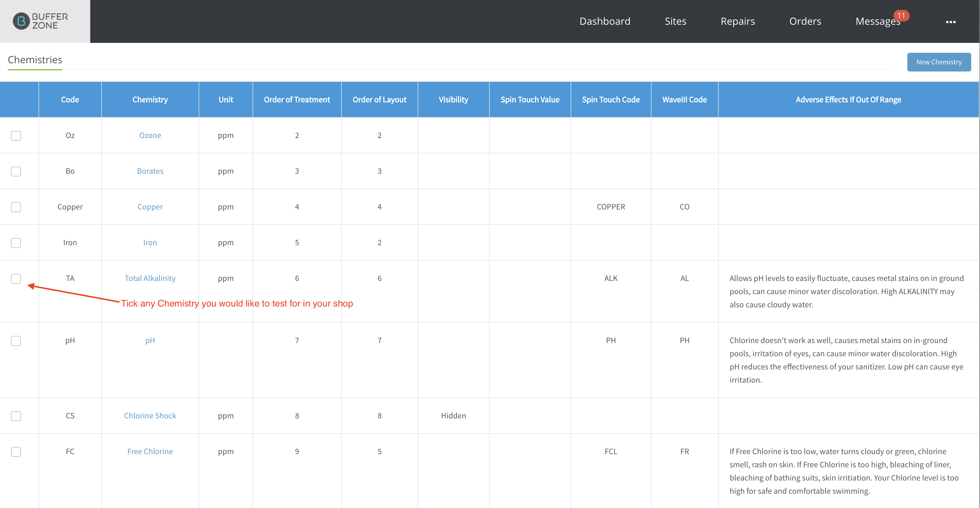This screenshot has width=980, height=508.
Task: Open the Copper chemistry link
Action: pos(150,207)
